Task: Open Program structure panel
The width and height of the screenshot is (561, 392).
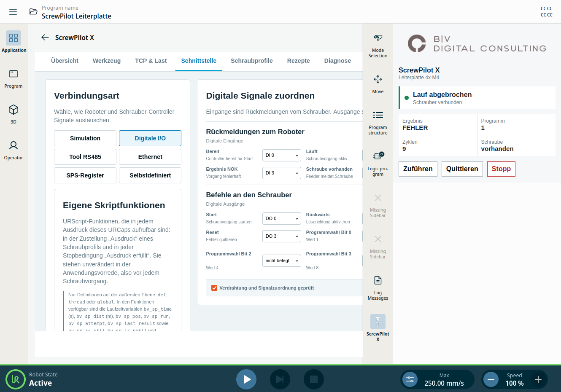Action: click(x=378, y=123)
